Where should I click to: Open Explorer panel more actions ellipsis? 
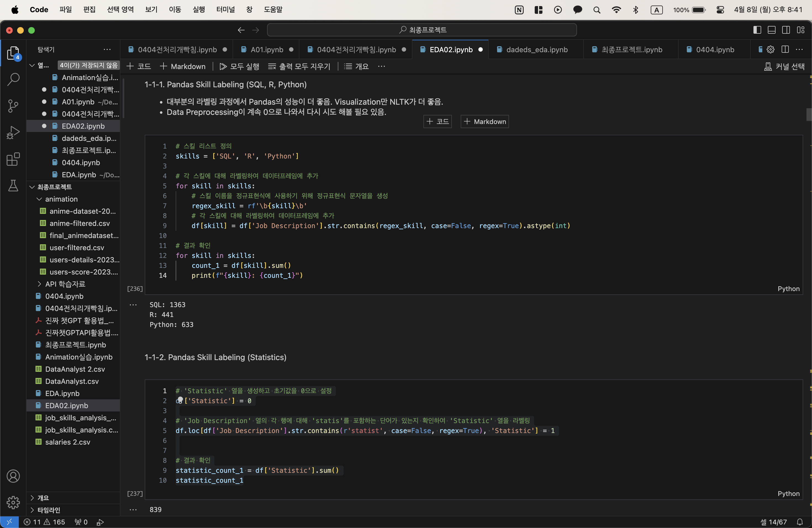coord(107,49)
